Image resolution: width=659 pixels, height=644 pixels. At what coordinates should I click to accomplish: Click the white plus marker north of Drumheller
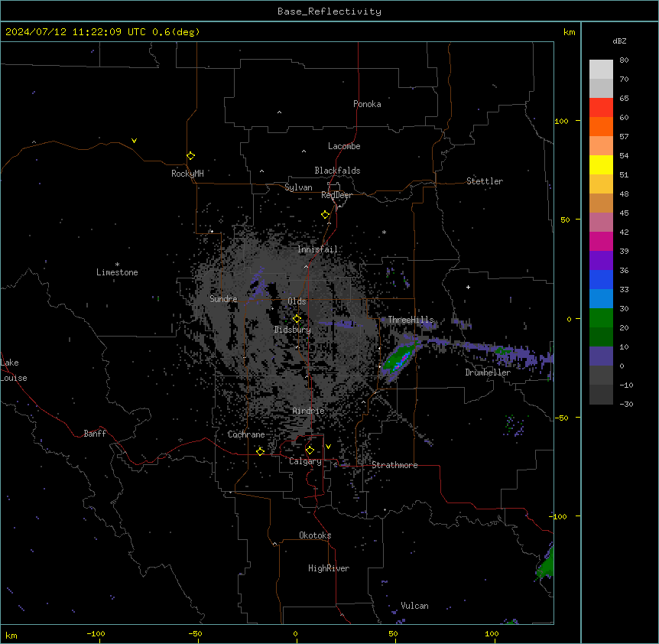(468, 287)
